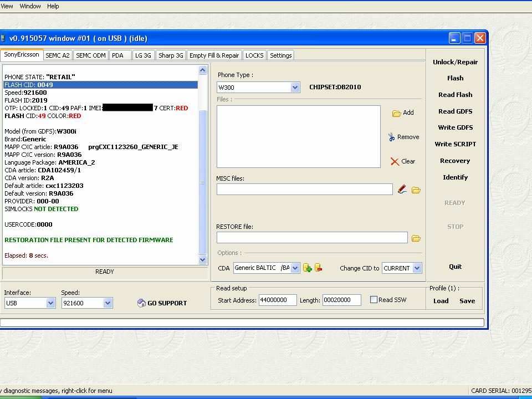This screenshot has height=399, width=532.
Task: Open the RESTORE file browse folder icon
Action: point(416,238)
